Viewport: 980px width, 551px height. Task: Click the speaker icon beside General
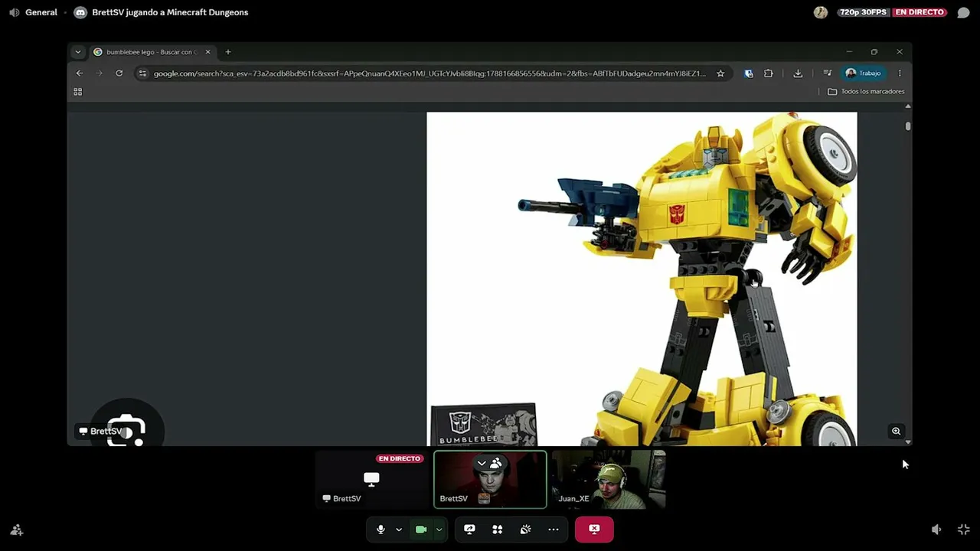(14, 12)
